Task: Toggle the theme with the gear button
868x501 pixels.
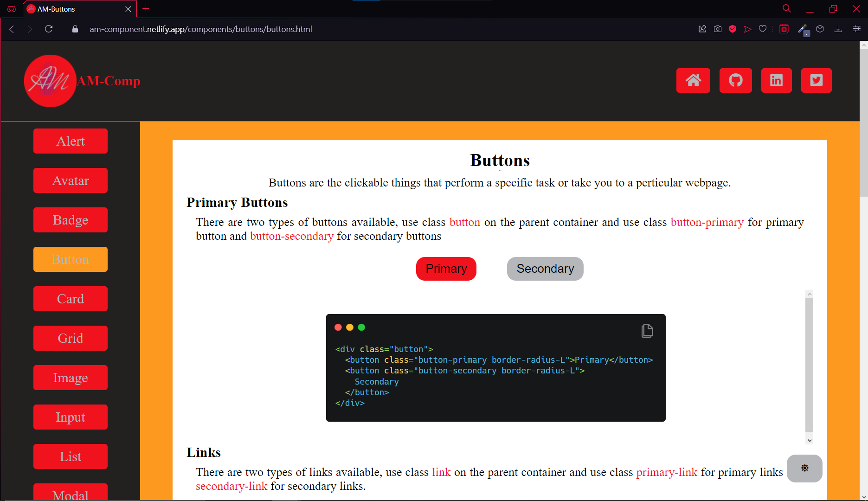Action: [x=804, y=469]
